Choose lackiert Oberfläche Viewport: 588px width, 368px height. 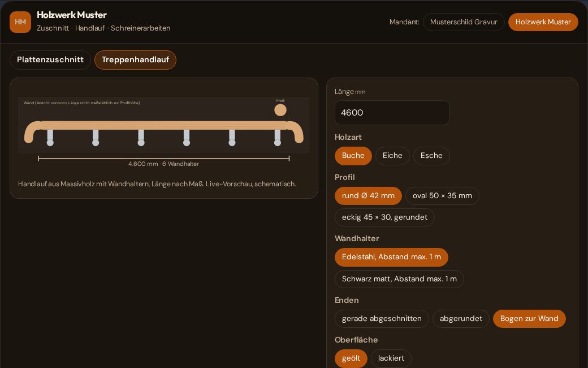tap(391, 358)
